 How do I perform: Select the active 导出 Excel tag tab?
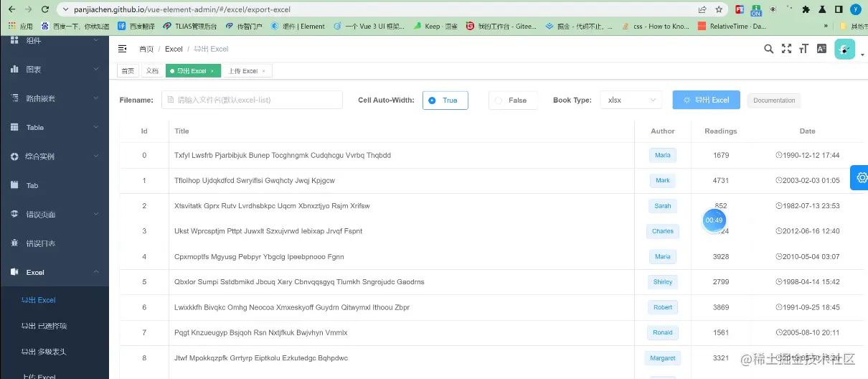click(193, 71)
